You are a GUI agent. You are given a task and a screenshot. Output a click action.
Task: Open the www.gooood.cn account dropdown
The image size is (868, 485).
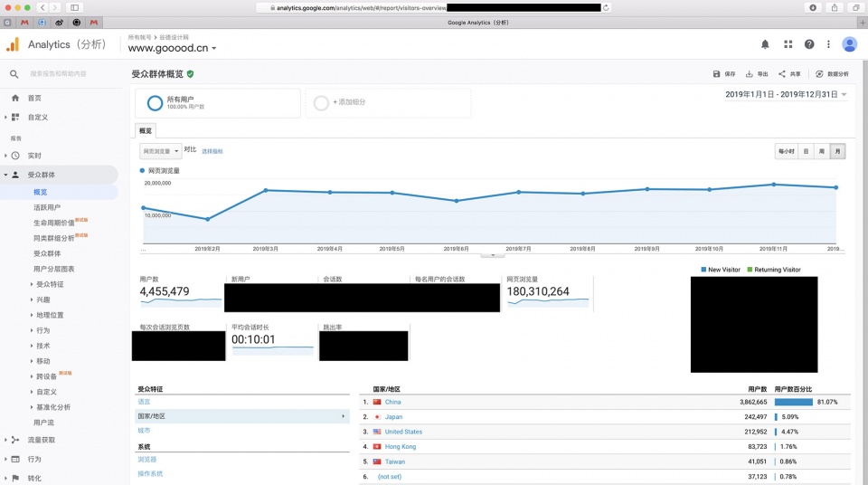[172, 48]
